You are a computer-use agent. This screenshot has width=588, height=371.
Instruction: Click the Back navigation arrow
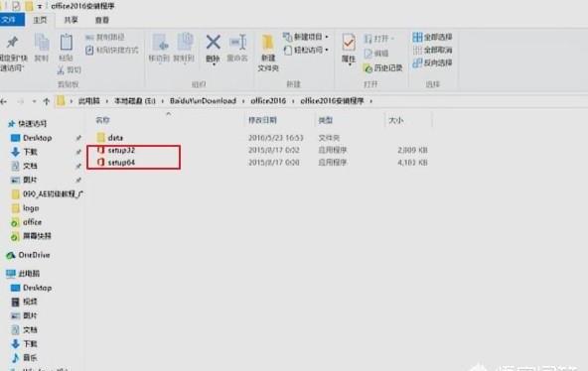[x=4, y=101]
